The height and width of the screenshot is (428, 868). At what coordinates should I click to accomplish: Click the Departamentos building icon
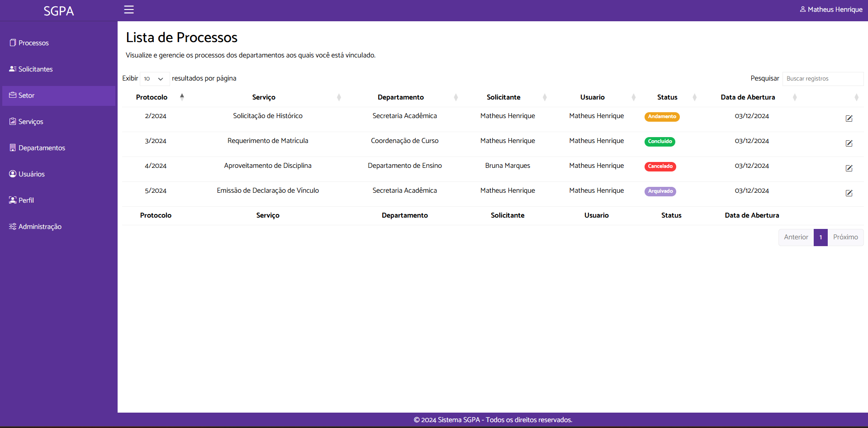coord(13,148)
